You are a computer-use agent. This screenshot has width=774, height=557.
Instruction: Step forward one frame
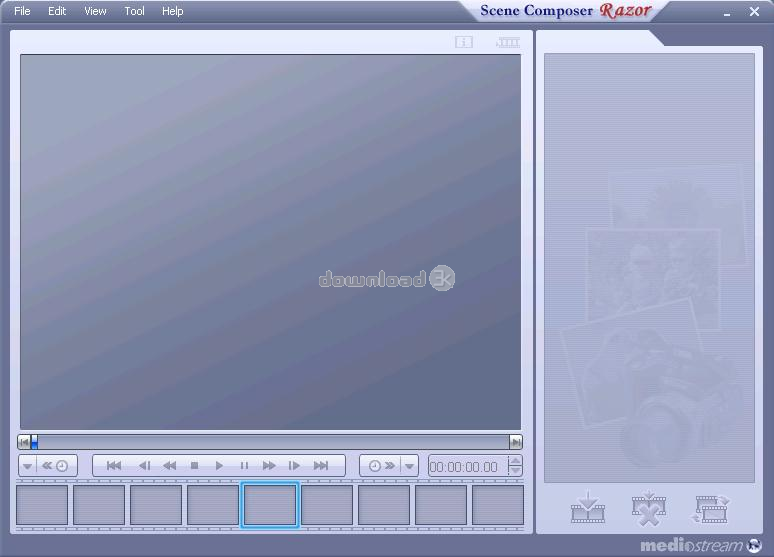tap(294, 466)
